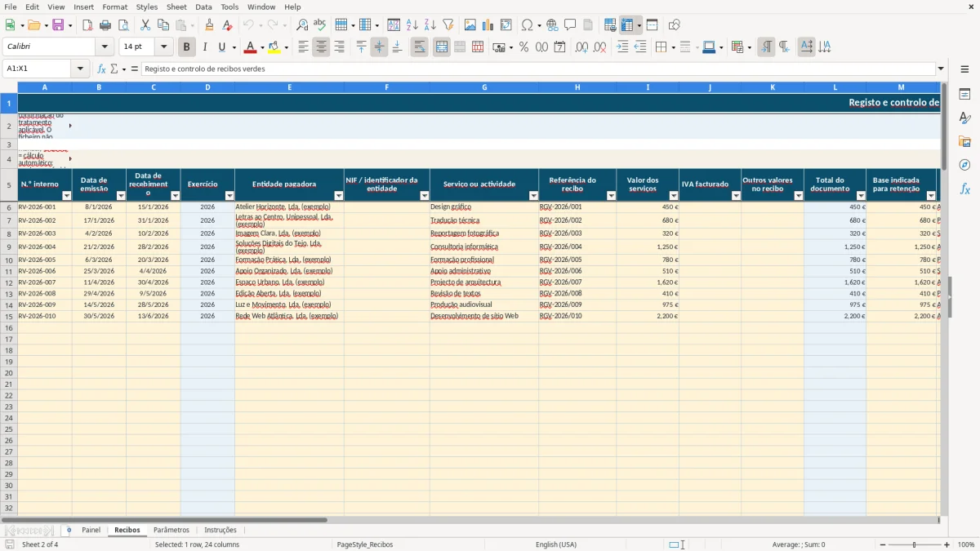980x551 pixels.
Task: Click the Save document icon
Action: click(x=58, y=25)
